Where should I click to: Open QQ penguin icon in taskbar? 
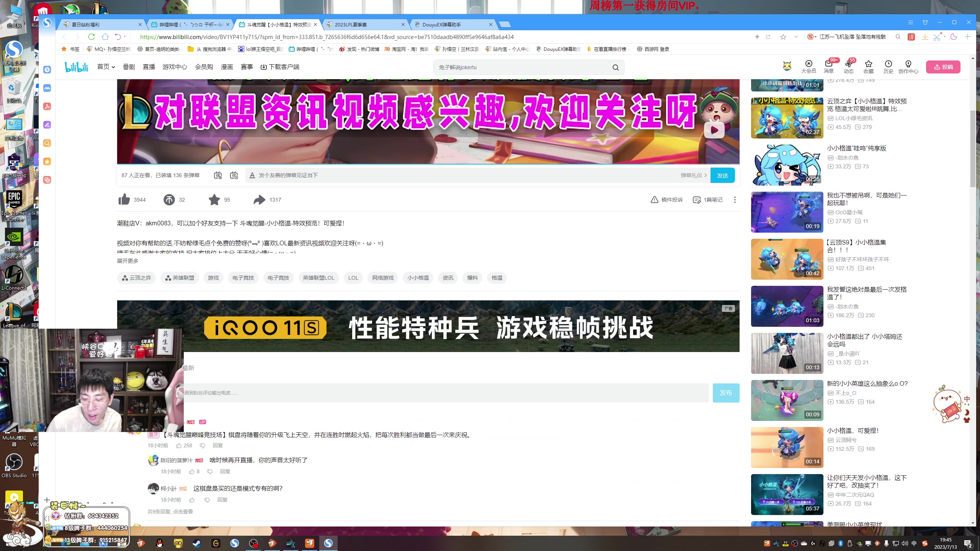[x=160, y=543]
